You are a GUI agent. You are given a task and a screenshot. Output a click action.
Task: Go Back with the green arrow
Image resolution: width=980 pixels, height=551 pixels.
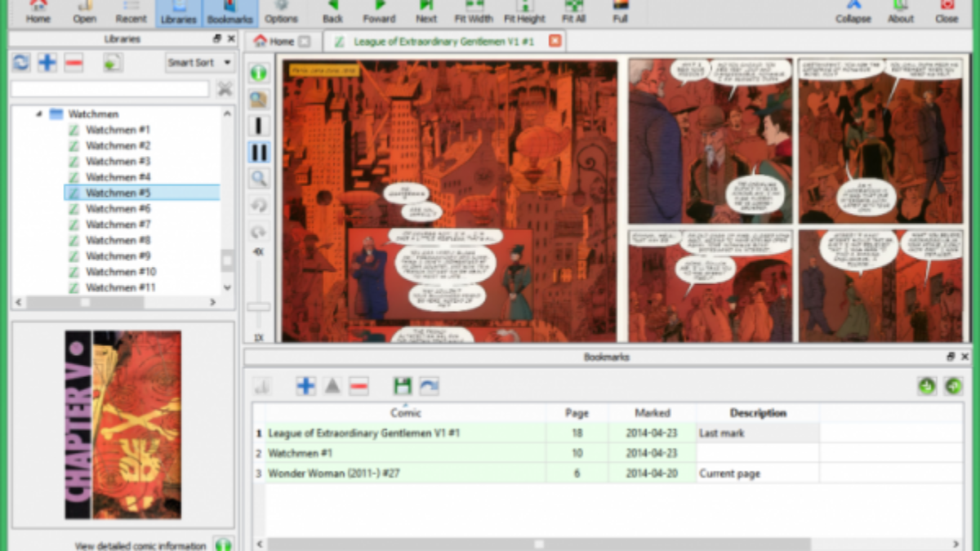pos(332,12)
